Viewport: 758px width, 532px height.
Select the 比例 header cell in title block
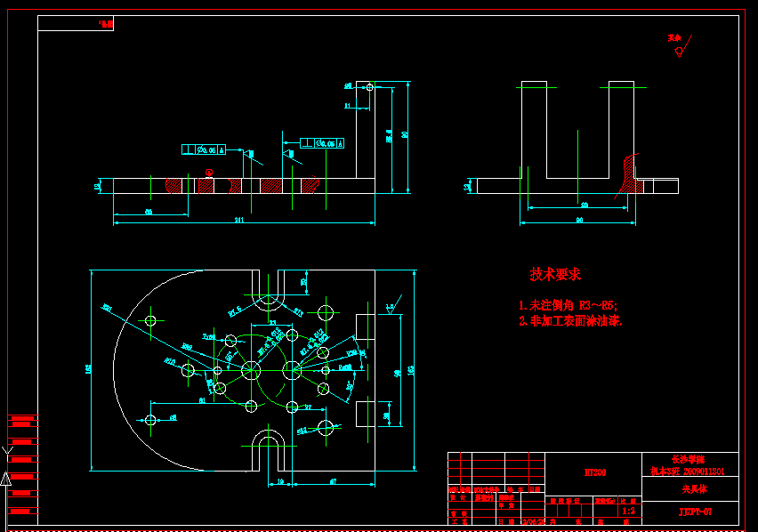(x=629, y=501)
